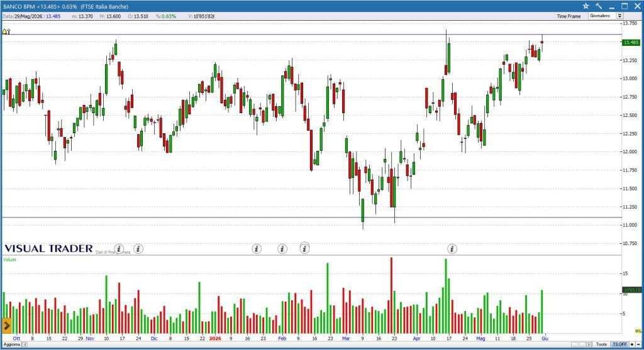The height and width of the screenshot is (350, 644).
Task: Click the BANCO BPM title text
Action: click(x=19, y=6)
